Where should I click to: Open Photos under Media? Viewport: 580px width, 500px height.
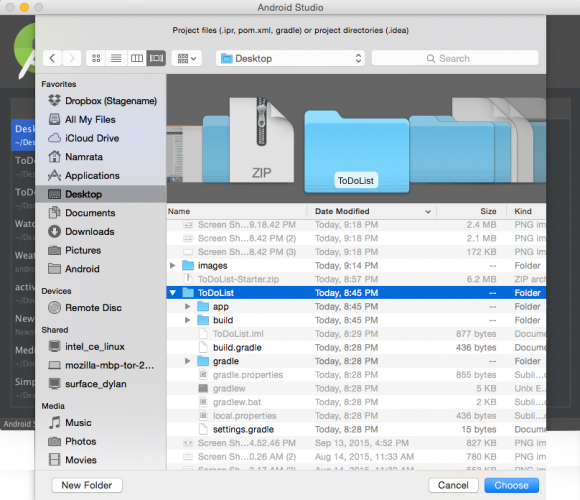pos(101,442)
